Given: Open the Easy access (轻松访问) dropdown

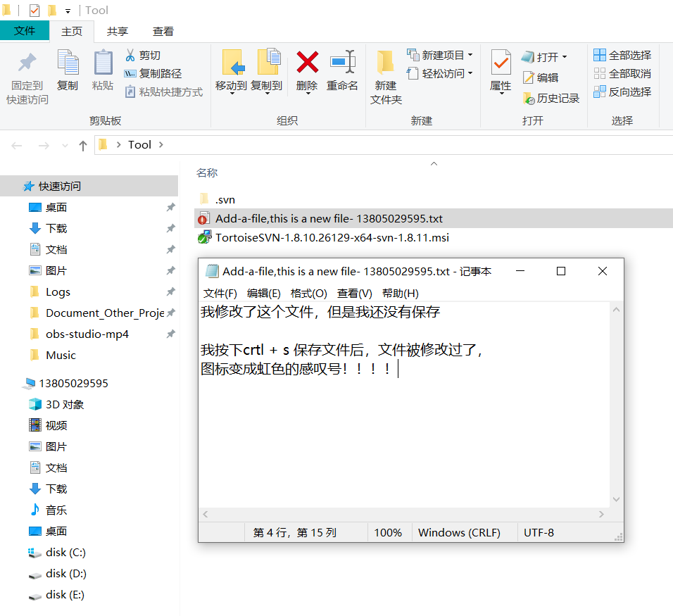Looking at the screenshot, I should [440, 73].
